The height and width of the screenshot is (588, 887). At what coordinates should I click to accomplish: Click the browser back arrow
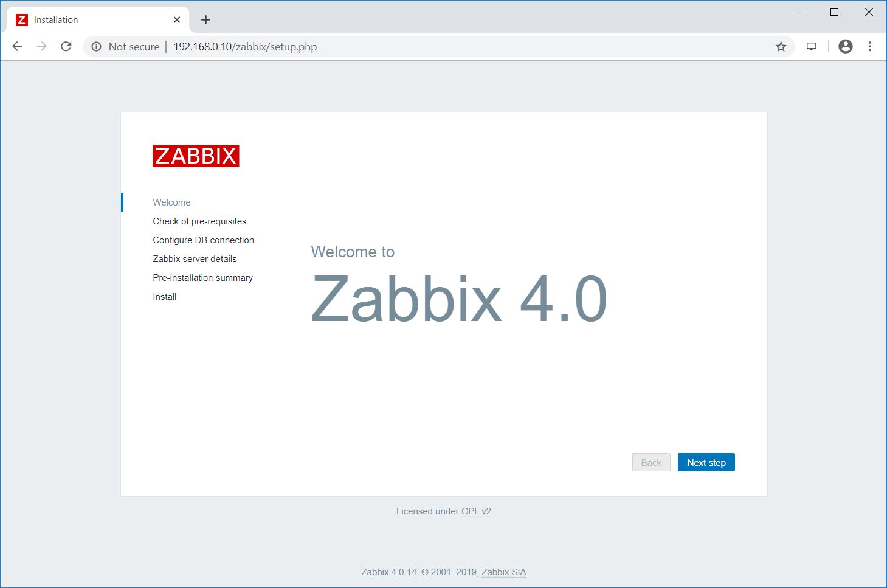point(17,46)
